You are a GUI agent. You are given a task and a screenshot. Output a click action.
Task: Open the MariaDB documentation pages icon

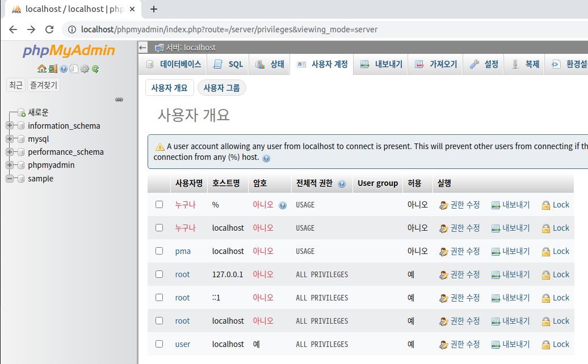[x=74, y=69]
